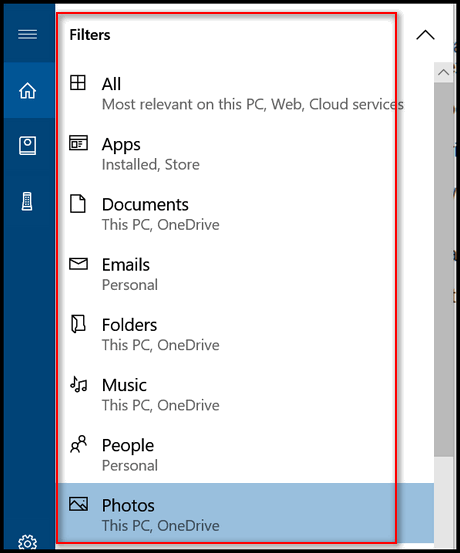Collapse the Filters list with the chevron
This screenshot has height=553, width=460.
pyautogui.click(x=425, y=35)
